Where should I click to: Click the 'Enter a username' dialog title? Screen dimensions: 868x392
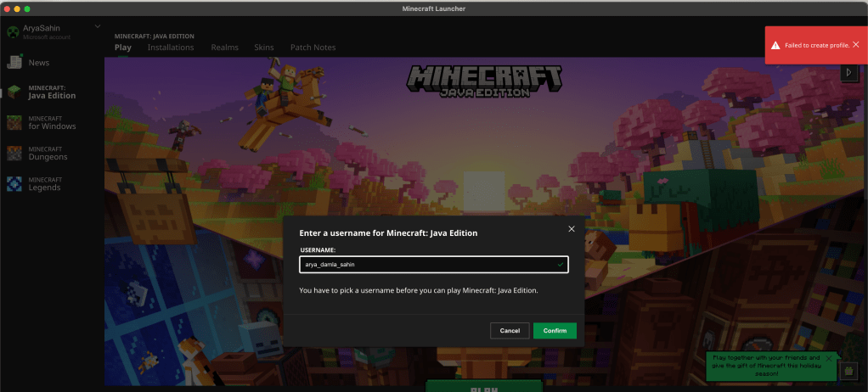click(x=388, y=233)
